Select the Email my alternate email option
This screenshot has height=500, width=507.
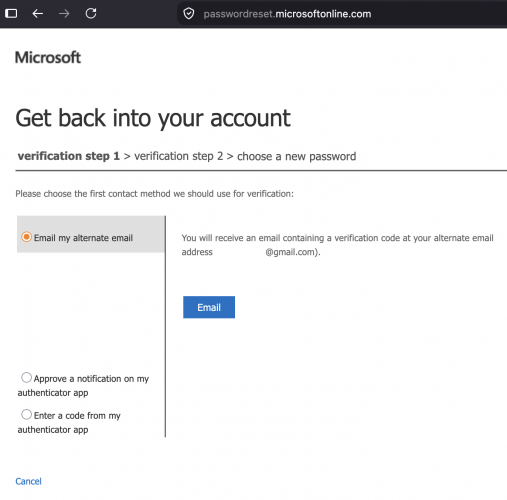(x=26, y=237)
